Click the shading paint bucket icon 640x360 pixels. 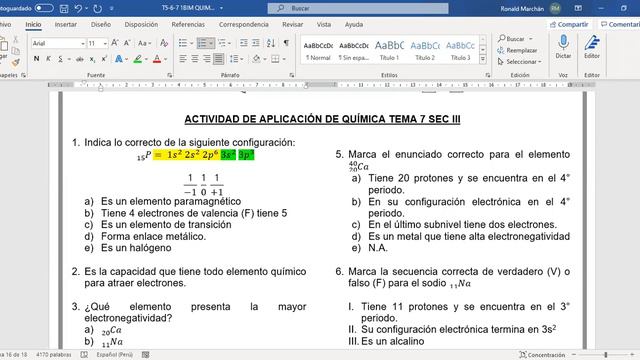(x=256, y=59)
